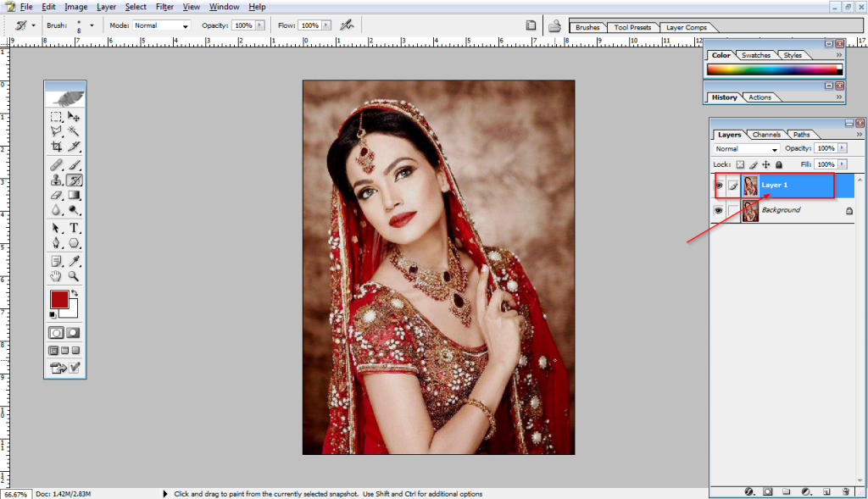Open the Brush preset picker arrow
Image resolution: width=868 pixels, height=499 pixels.
(92, 25)
